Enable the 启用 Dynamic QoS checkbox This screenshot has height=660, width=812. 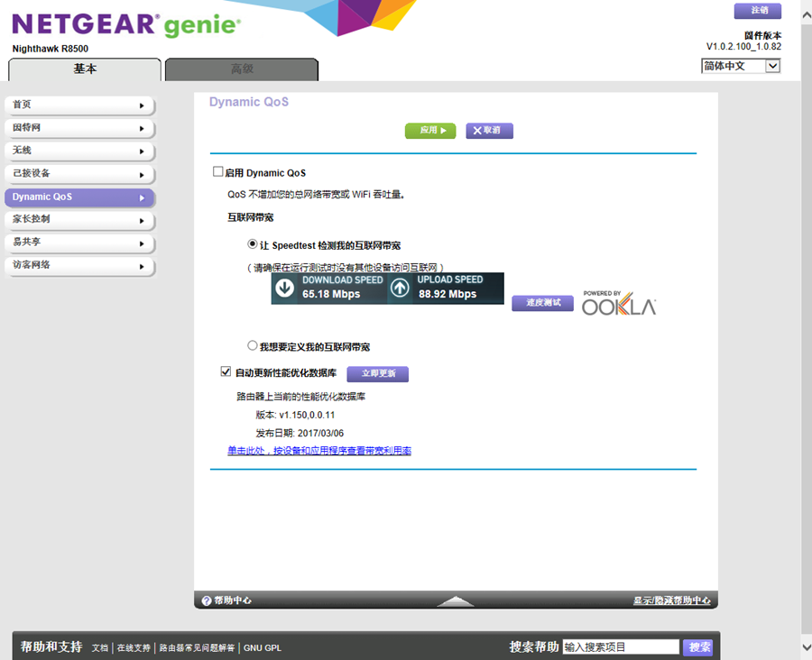(x=217, y=171)
